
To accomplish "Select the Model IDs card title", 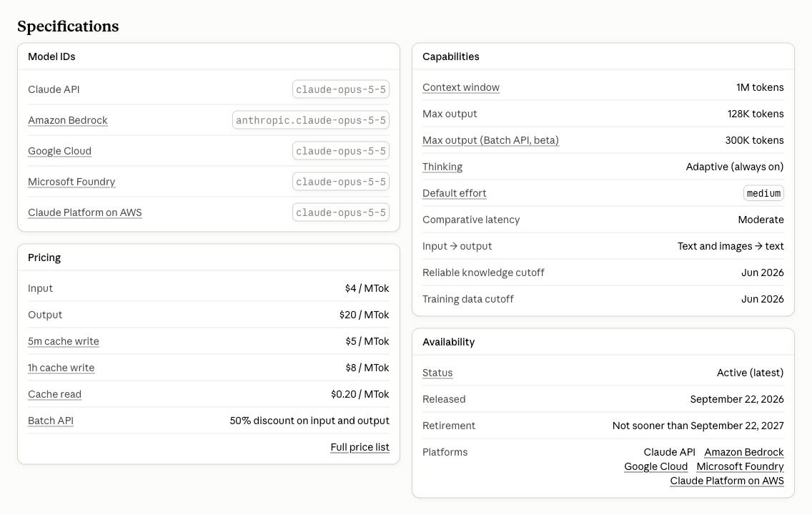I will pyautogui.click(x=51, y=57).
